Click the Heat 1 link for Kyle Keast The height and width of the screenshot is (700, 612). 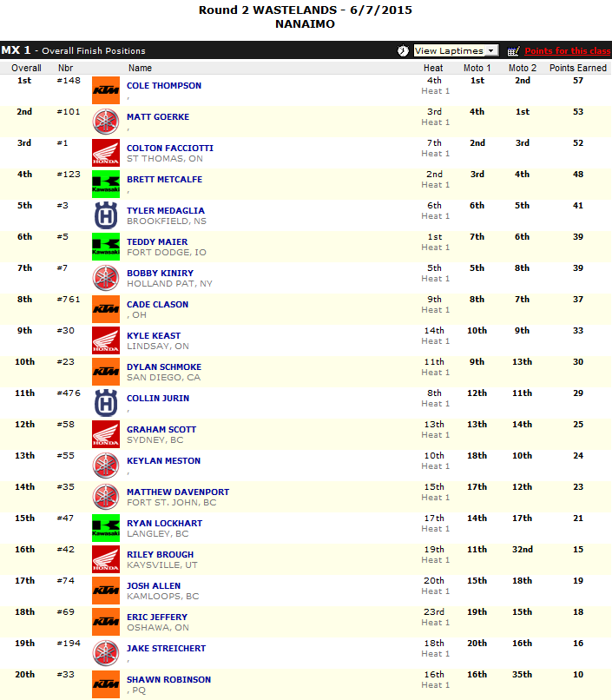click(435, 341)
